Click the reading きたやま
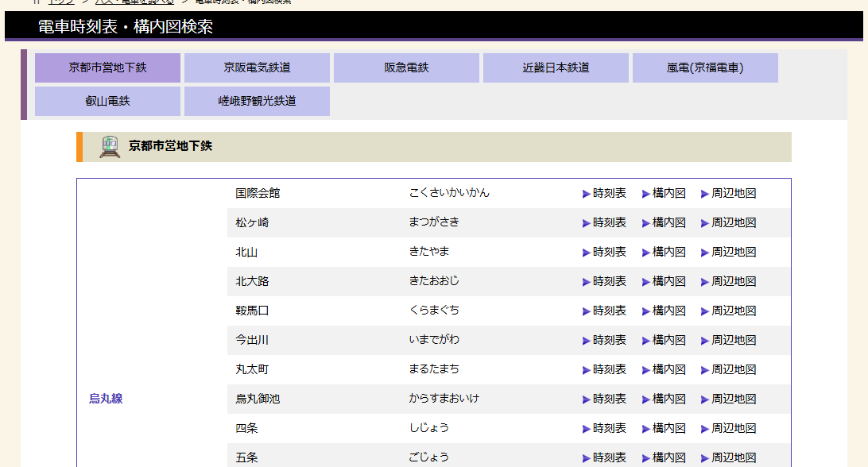Screen dimensions: 868x467 [x=429, y=251]
